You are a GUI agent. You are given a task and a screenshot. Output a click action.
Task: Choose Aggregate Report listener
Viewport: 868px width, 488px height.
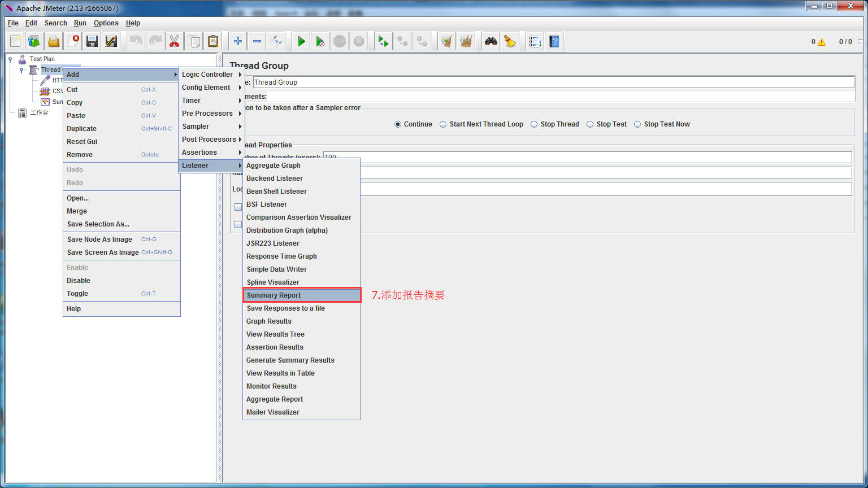pyautogui.click(x=302, y=399)
